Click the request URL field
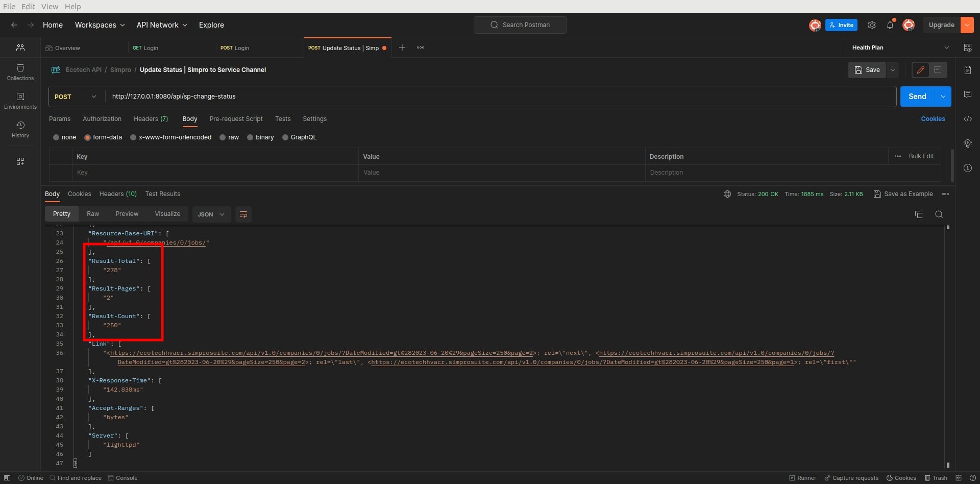Image resolution: width=980 pixels, height=484 pixels. point(500,96)
